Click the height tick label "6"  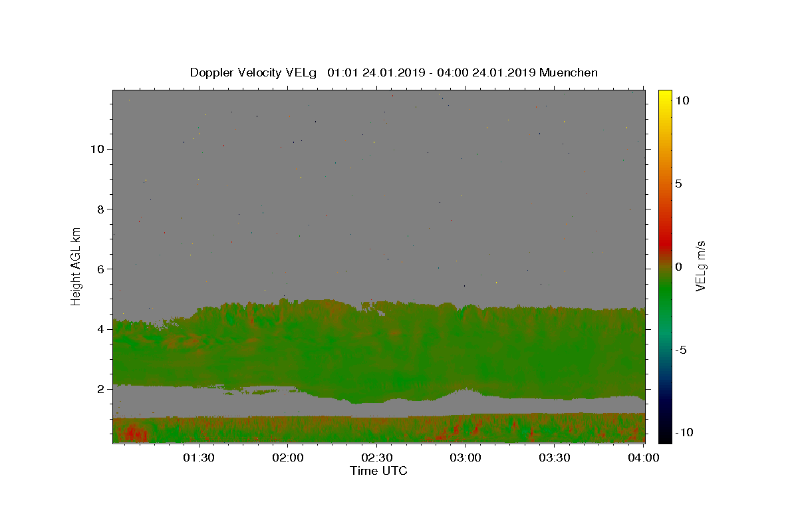click(x=100, y=269)
